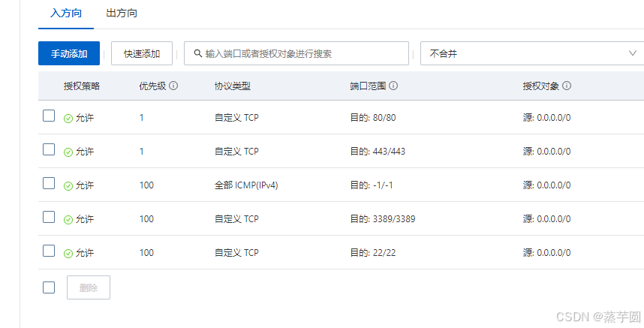Focus the port or authorization object search field
This screenshot has height=328, width=644.
[296, 53]
